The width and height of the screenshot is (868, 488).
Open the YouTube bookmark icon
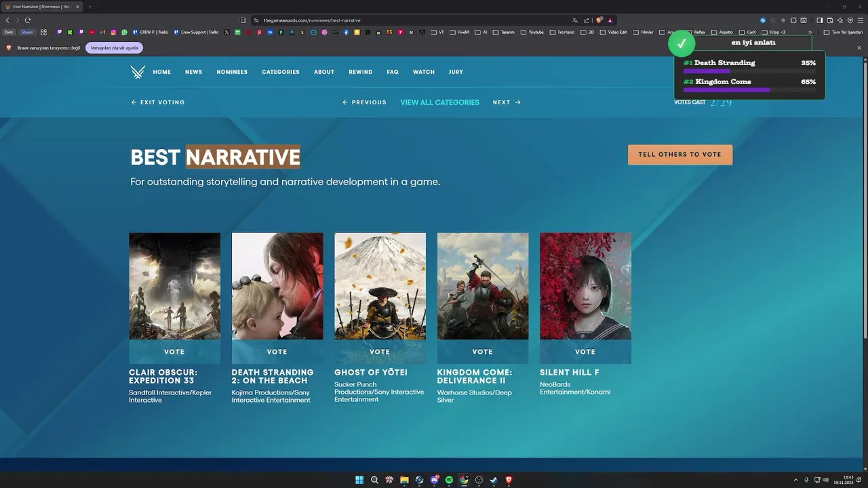(92, 32)
